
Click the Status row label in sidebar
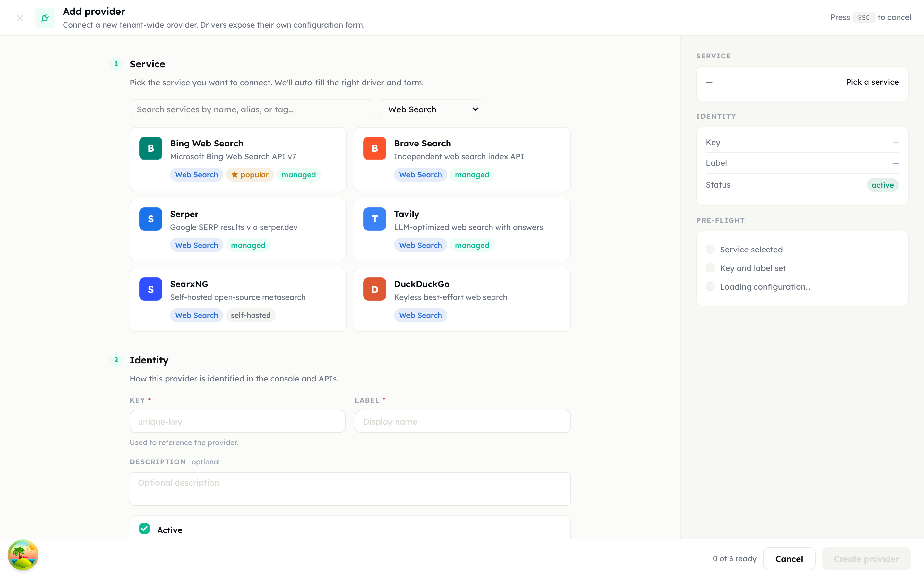(718, 185)
